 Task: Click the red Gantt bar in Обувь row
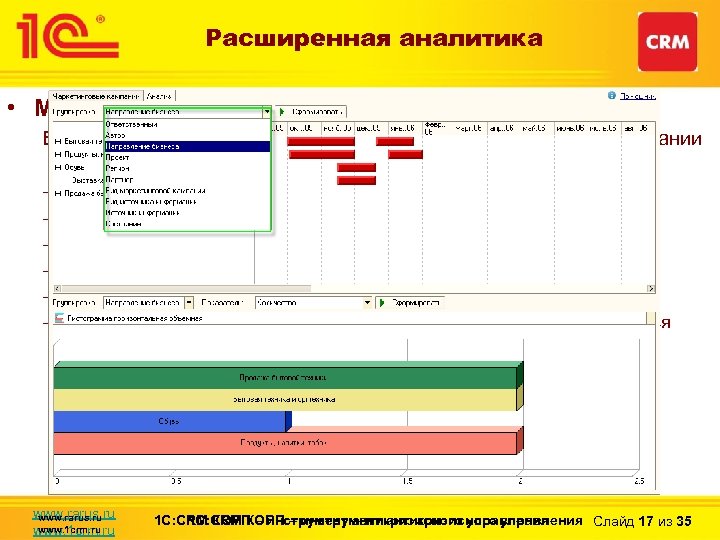[356, 168]
